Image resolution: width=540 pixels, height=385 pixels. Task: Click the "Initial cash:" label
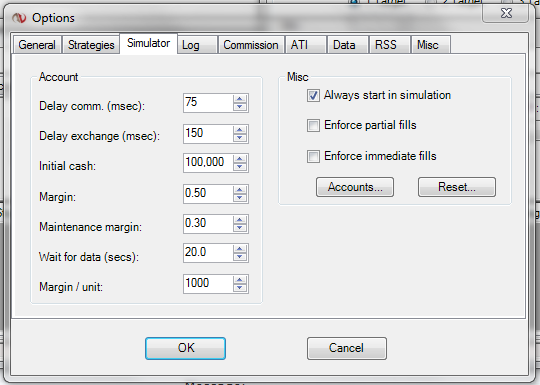[67, 166]
